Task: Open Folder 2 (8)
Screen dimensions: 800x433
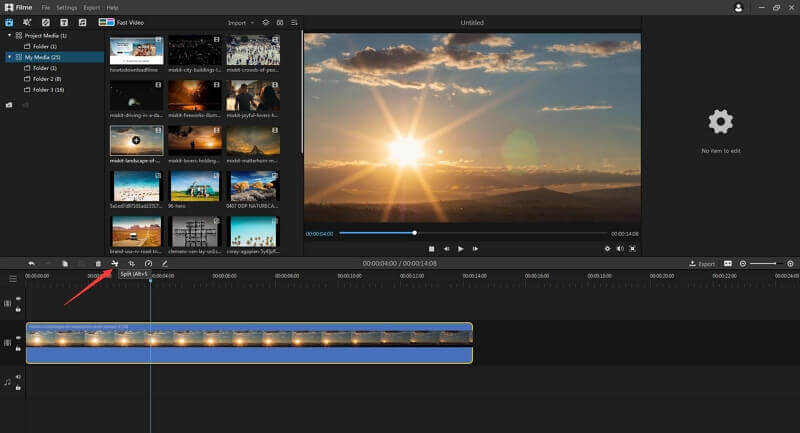Action: click(43, 79)
